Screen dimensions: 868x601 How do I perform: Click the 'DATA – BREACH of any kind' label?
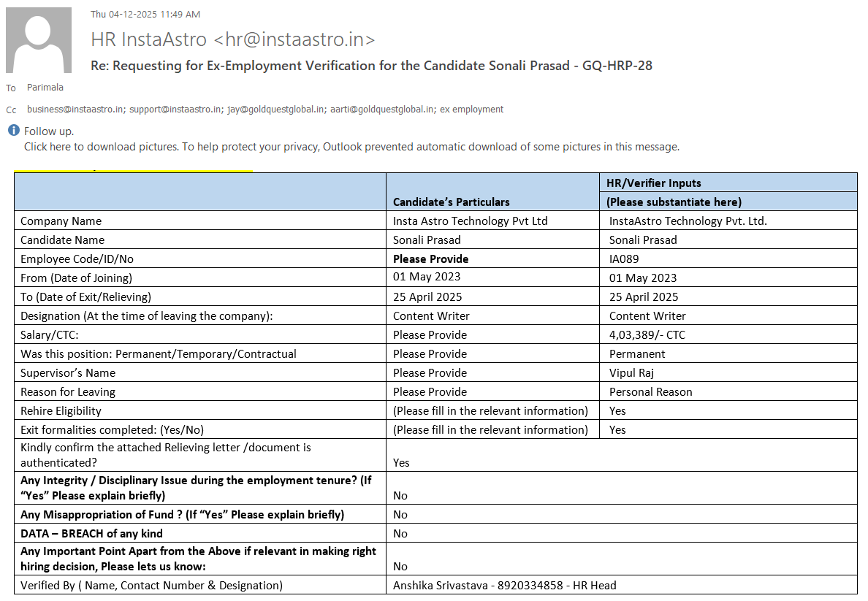91,534
